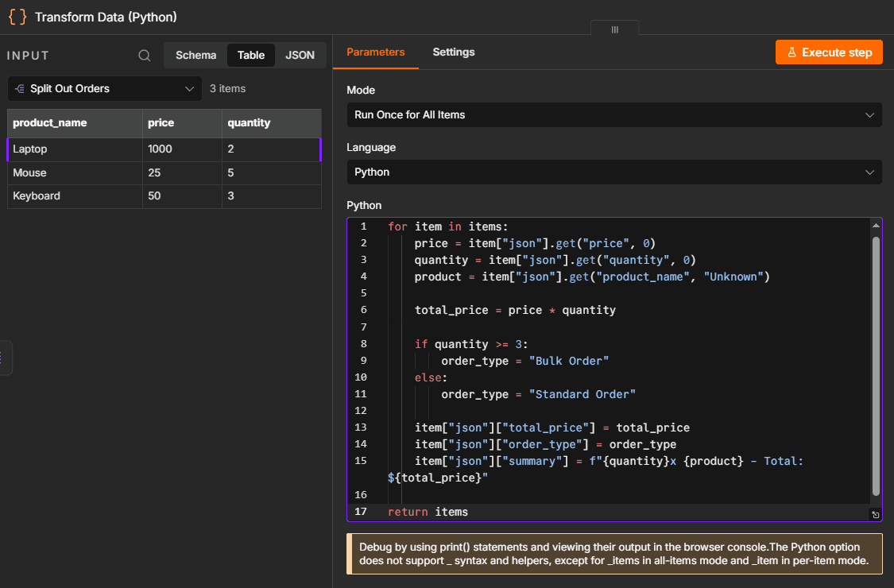The height and width of the screenshot is (588, 894).
Task: Click the Transform Data (Python) title
Action: coord(106,17)
